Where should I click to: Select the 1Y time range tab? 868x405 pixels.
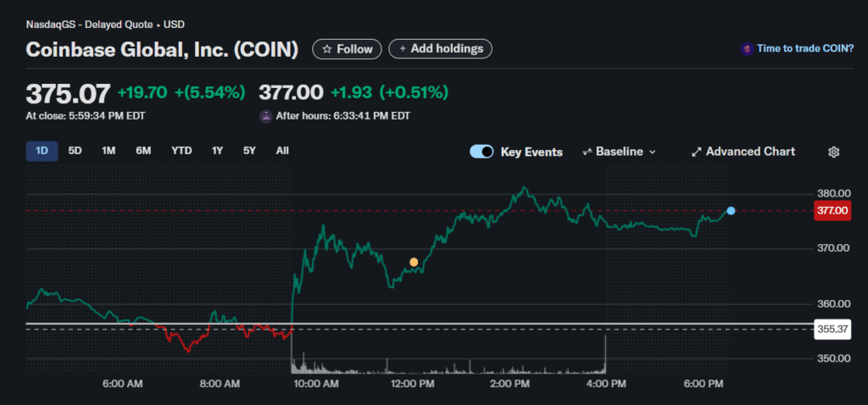(x=217, y=151)
